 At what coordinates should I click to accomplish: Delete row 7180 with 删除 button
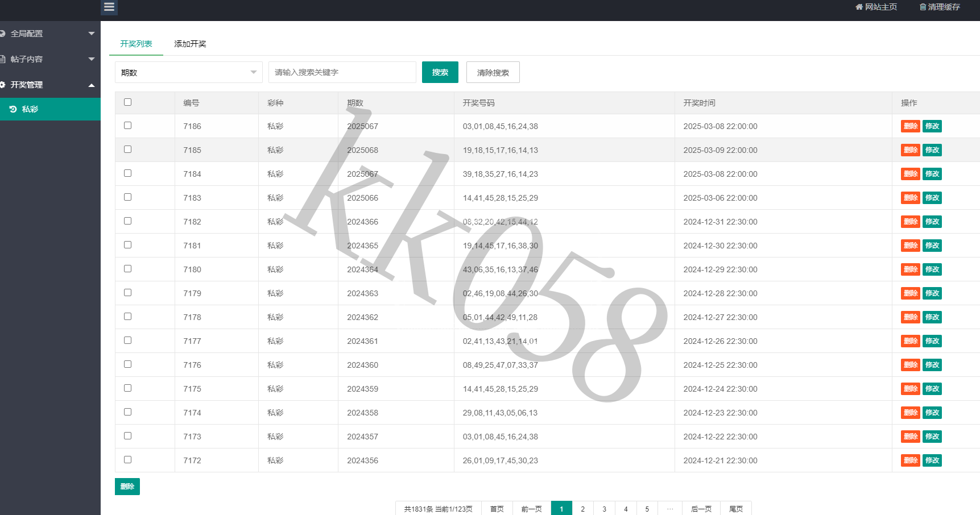tap(911, 269)
